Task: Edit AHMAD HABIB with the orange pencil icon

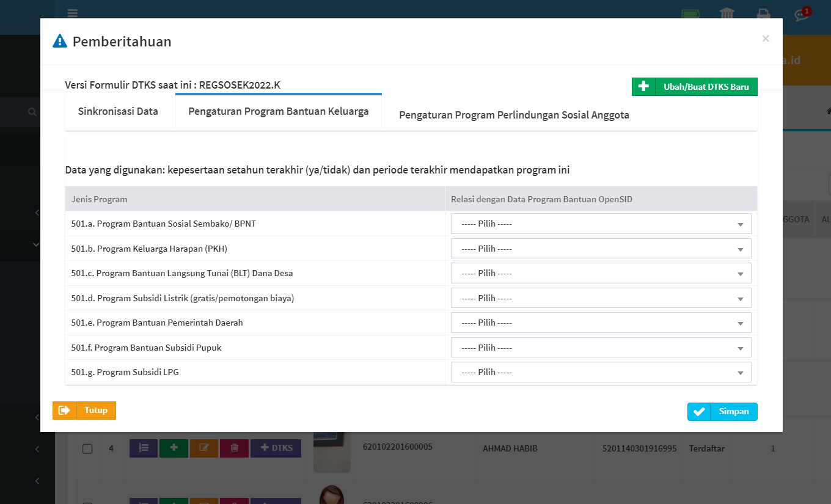Action: pos(204,448)
